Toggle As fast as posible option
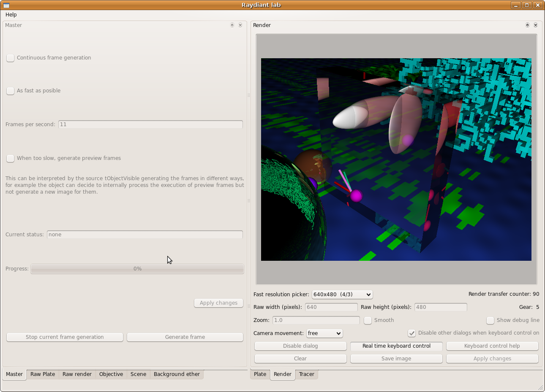 coord(11,91)
